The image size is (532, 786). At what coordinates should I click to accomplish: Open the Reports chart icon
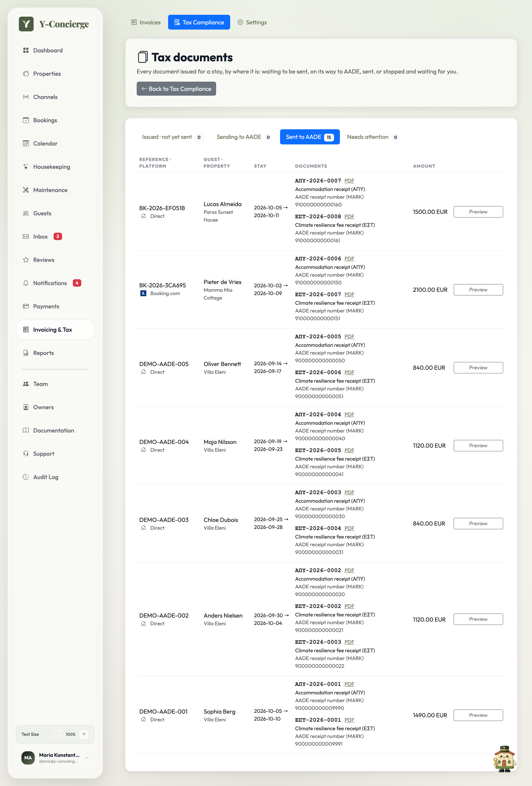[x=26, y=353]
